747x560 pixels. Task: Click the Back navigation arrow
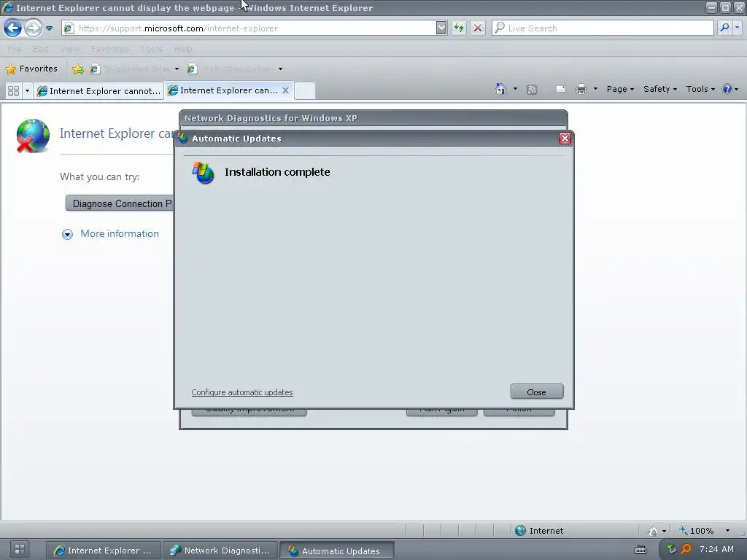pyautogui.click(x=13, y=28)
